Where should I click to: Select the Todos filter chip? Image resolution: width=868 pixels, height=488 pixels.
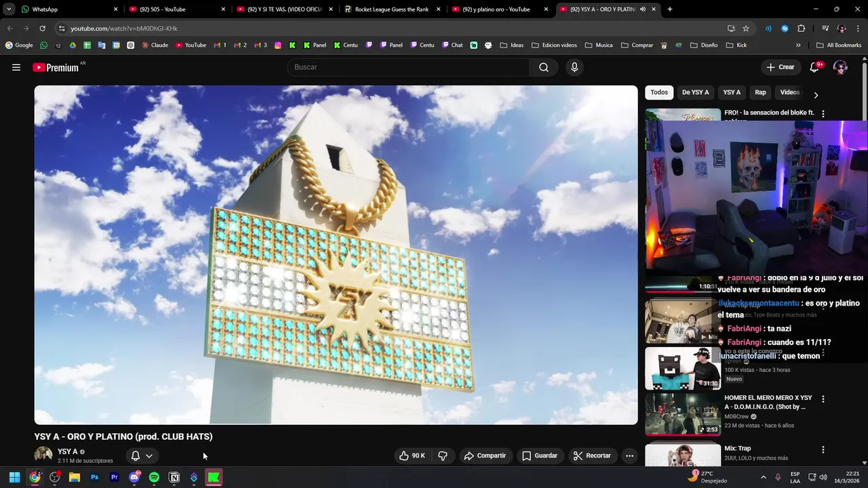point(659,92)
